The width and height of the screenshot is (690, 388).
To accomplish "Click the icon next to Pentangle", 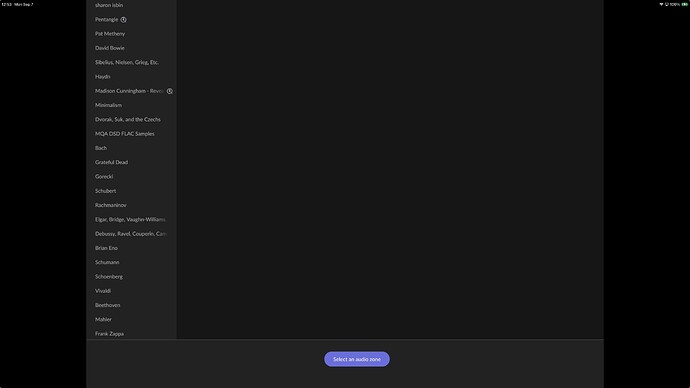I will pos(124,19).
